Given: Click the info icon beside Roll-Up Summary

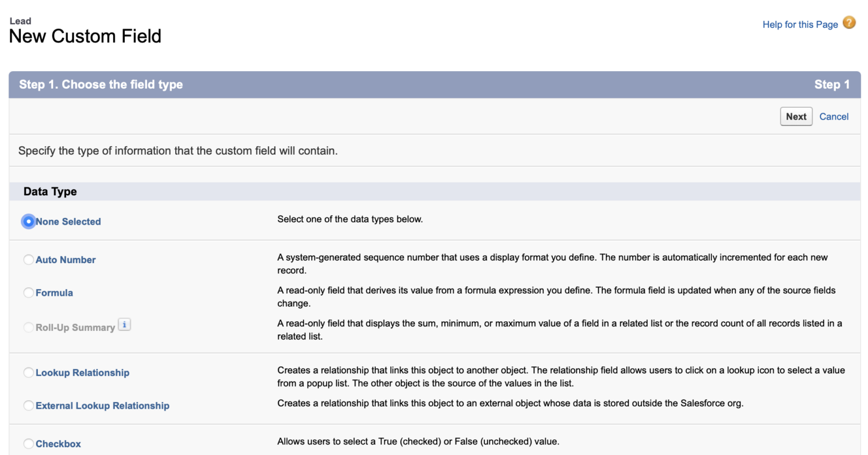Looking at the screenshot, I should (x=124, y=324).
